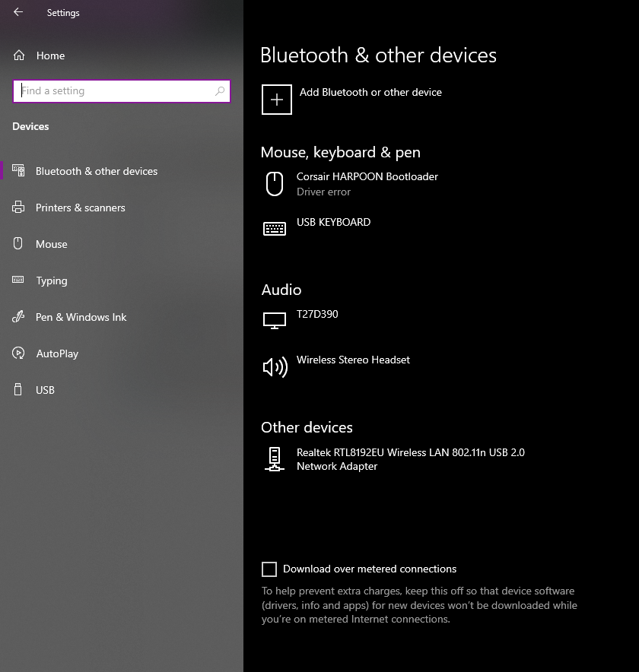The image size is (639, 672).
Task: Click the back arrow in Settings header
Action: [x=18, y=12]
